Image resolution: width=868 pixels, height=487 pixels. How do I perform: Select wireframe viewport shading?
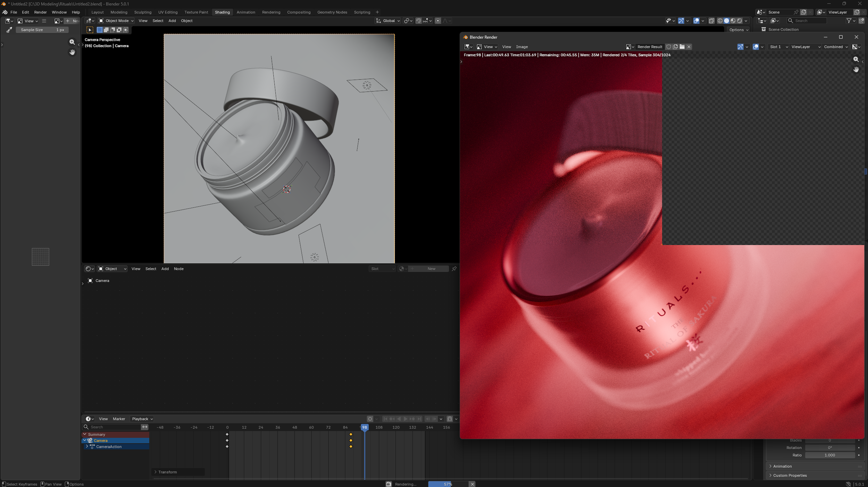point(720,21)
